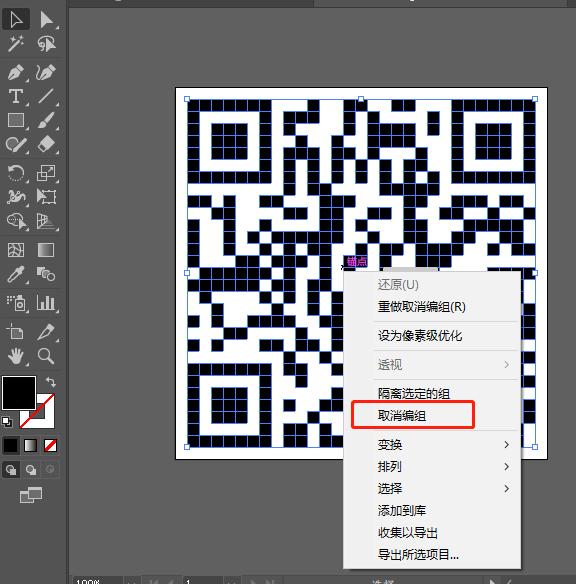
Task: Select the Zoom tool
Action: (x=46, y=356)
